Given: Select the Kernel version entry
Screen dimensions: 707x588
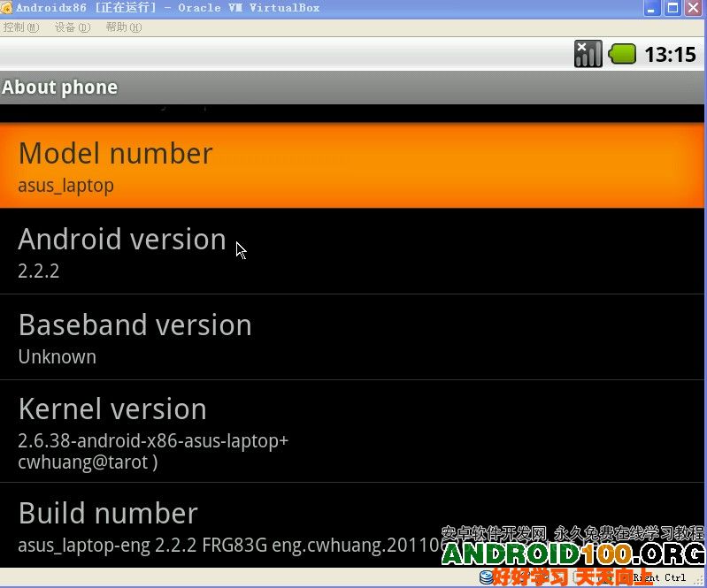Looking at the screenshot, I should (x=351, y=431).
